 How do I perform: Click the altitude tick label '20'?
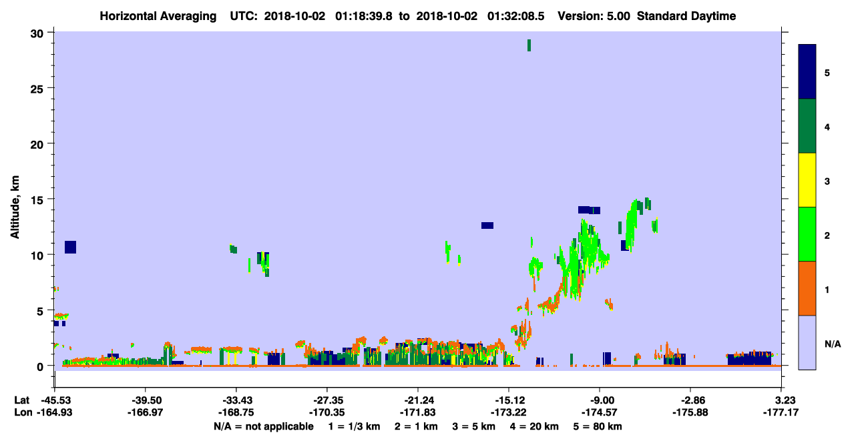tap(39, 143)
